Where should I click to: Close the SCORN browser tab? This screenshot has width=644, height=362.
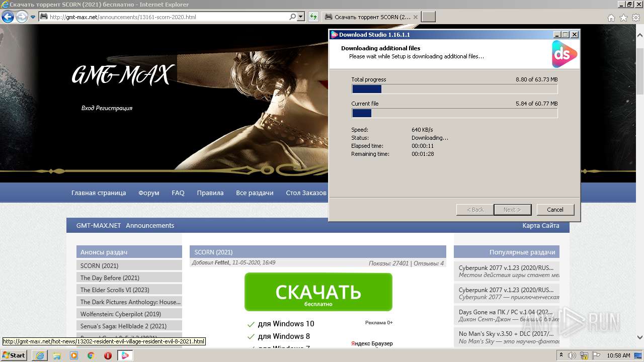(x=416, y=17)
